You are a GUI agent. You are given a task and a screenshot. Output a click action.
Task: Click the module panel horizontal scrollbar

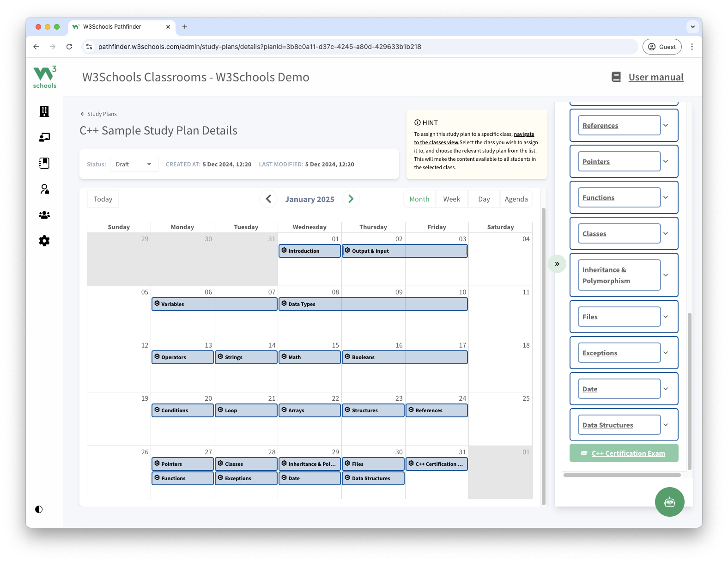622,475
